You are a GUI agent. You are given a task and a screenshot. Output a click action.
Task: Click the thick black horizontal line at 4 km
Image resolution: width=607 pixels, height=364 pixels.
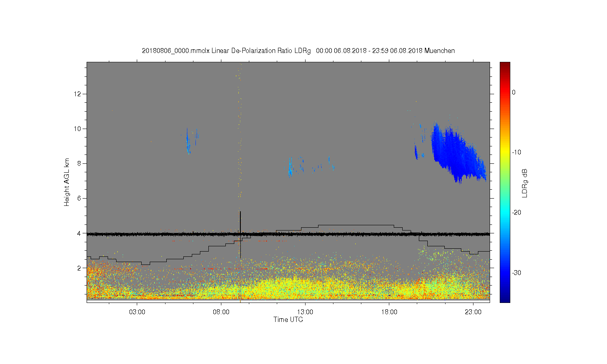pyautogui.click(x=288, y=234)
